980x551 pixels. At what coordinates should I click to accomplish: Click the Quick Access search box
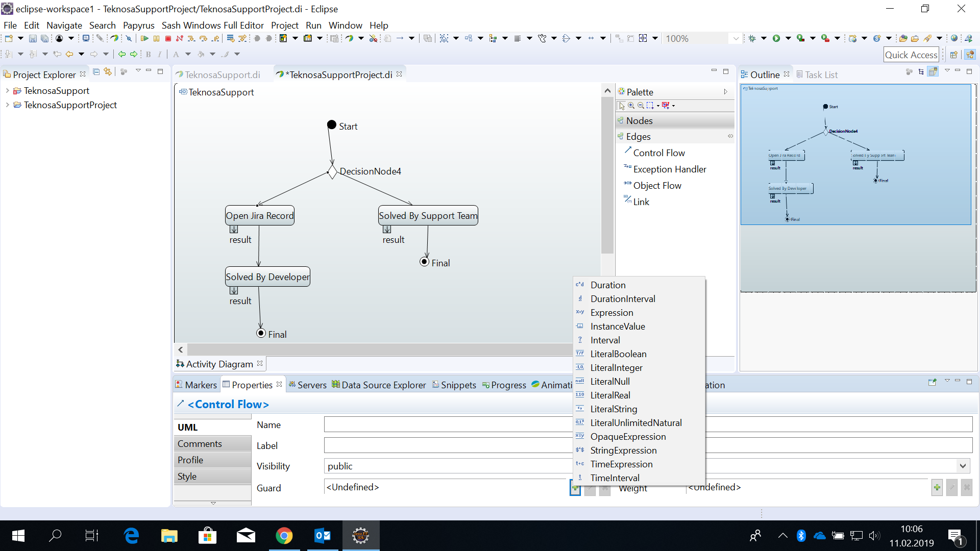click(911, 55)
